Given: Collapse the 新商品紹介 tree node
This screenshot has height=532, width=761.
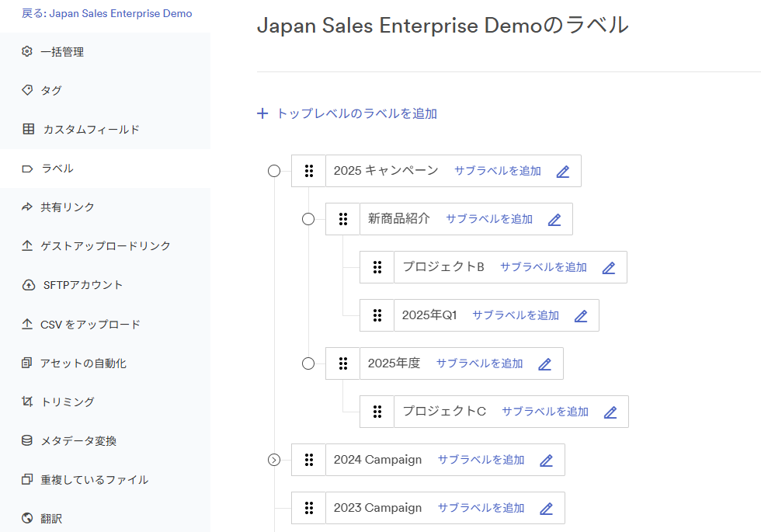Looking at the screenshot, I should [x=308, y=219].
